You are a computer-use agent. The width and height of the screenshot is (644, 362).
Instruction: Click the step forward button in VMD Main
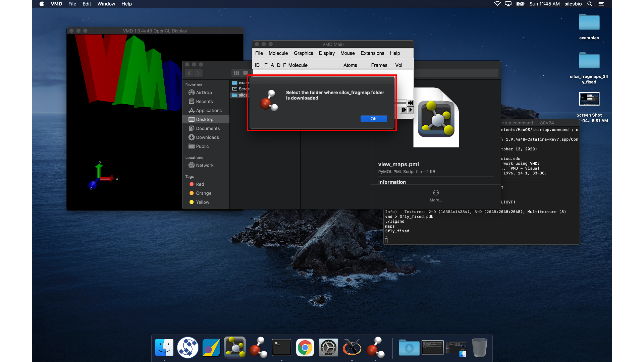pyautogui.click(x=404, y=110)
